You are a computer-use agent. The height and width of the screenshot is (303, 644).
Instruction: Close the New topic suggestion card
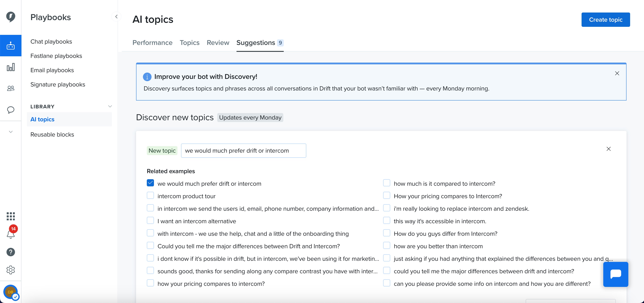[608, 149]
